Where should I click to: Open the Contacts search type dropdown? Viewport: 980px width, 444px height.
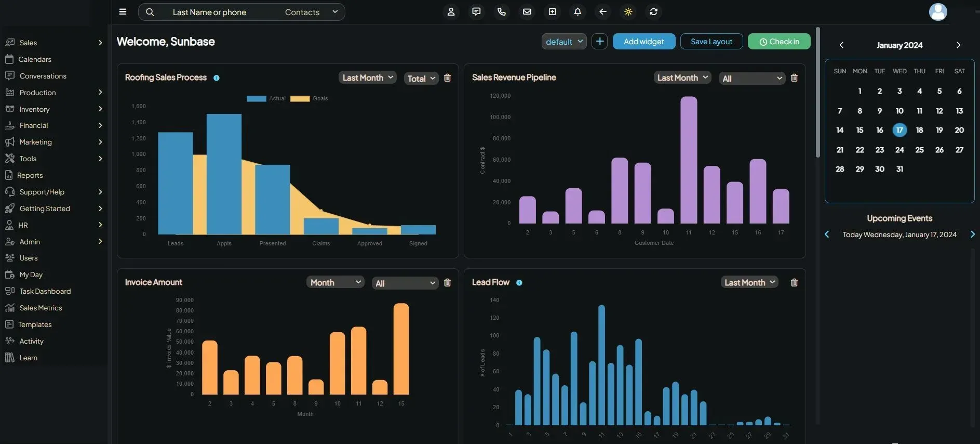(311, 12)
